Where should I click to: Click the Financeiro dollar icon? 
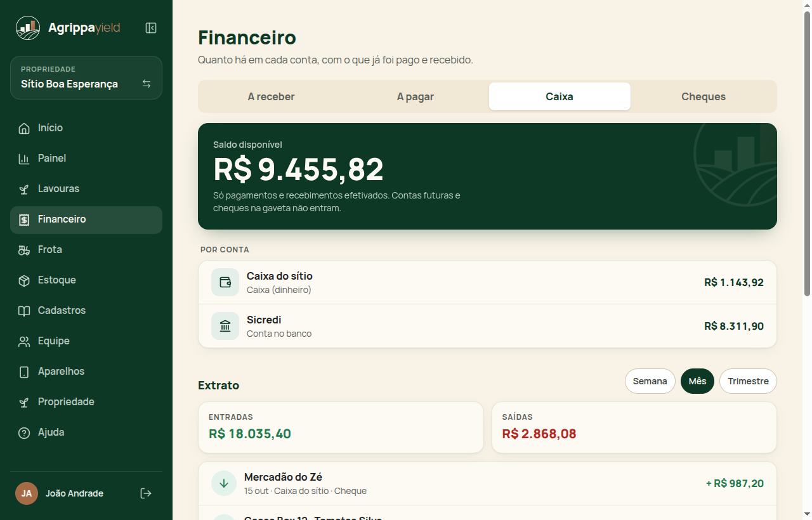24,219
